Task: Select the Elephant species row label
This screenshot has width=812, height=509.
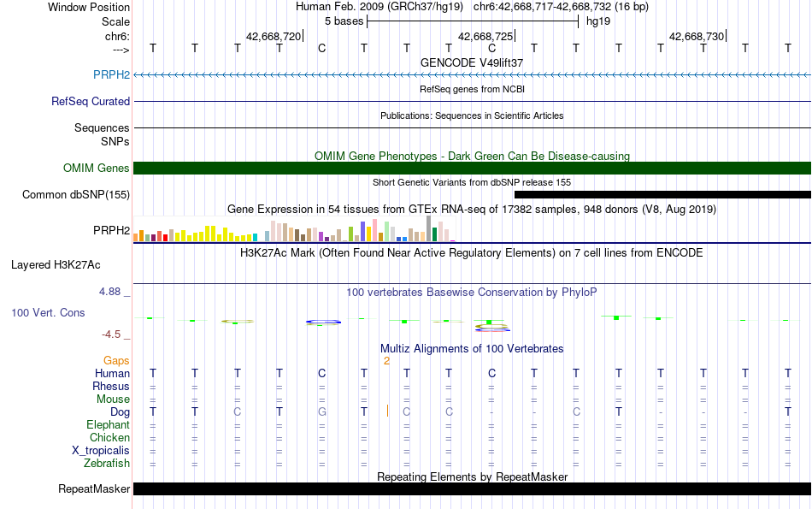Action: [x=109, y=424]
